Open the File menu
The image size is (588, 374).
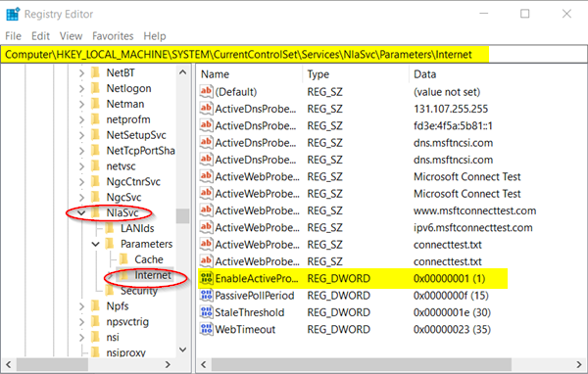13,36
